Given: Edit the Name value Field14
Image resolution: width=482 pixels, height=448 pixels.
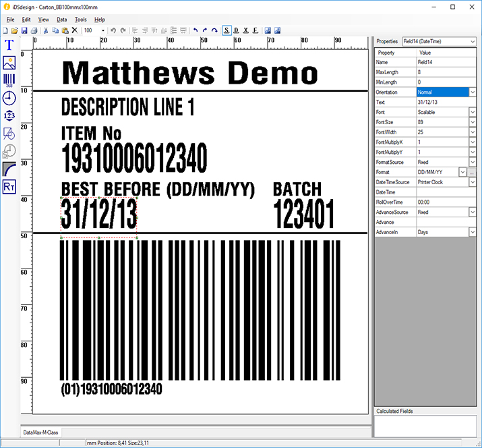Looking at the screenshot, I should (446, 62).
